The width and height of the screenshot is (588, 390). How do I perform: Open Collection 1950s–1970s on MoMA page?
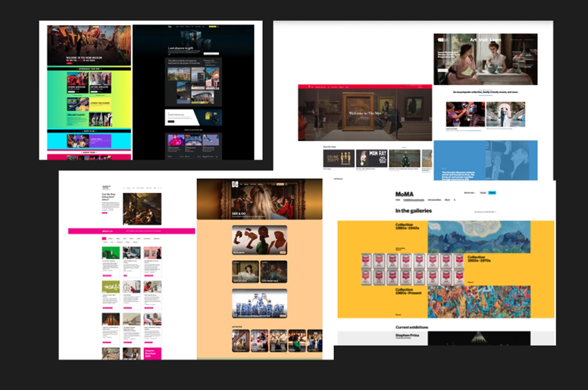click(x=479, y=259)
